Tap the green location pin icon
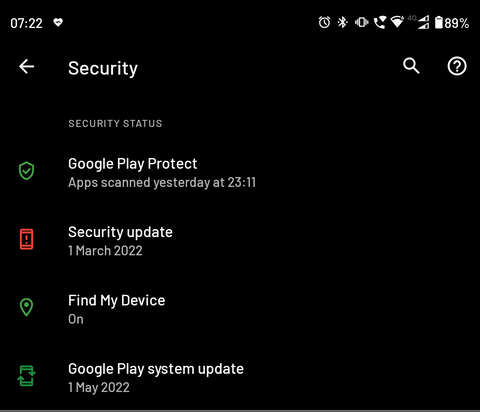 point(26,307)
